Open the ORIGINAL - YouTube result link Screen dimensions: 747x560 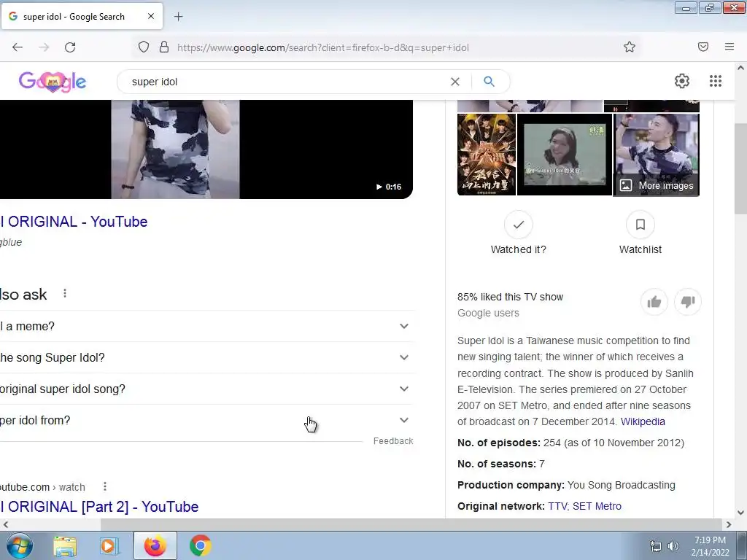coord(74,222)
